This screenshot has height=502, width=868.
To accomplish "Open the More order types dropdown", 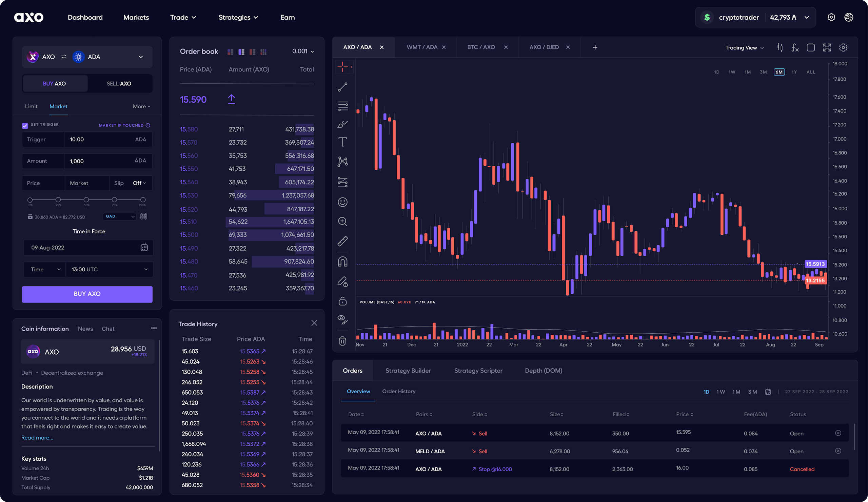I will point(142,106).
